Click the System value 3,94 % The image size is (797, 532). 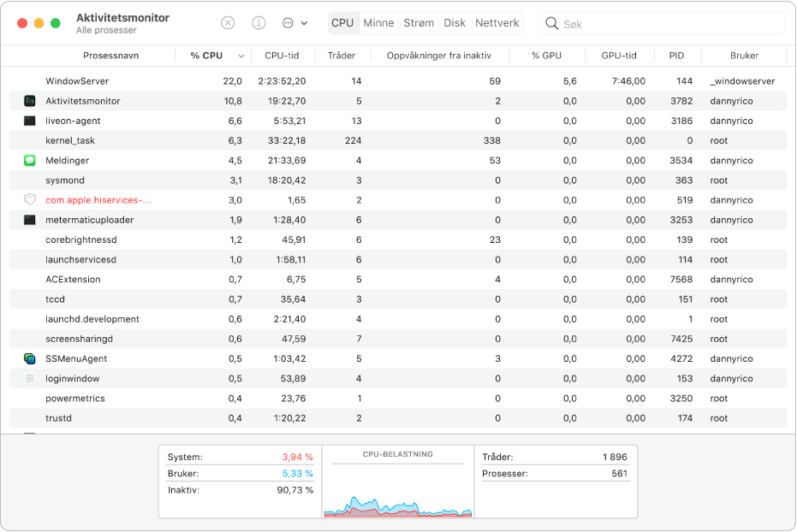tap(298, 457)
